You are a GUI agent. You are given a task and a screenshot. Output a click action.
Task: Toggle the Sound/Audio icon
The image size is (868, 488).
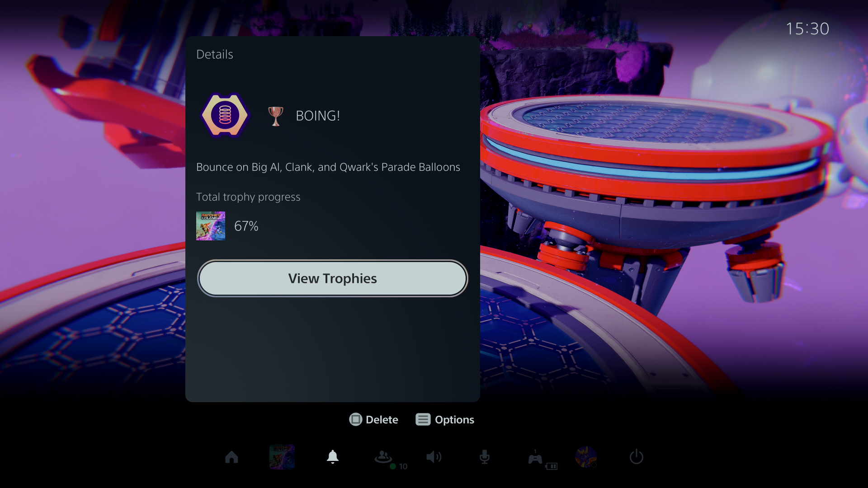(434, 456)
